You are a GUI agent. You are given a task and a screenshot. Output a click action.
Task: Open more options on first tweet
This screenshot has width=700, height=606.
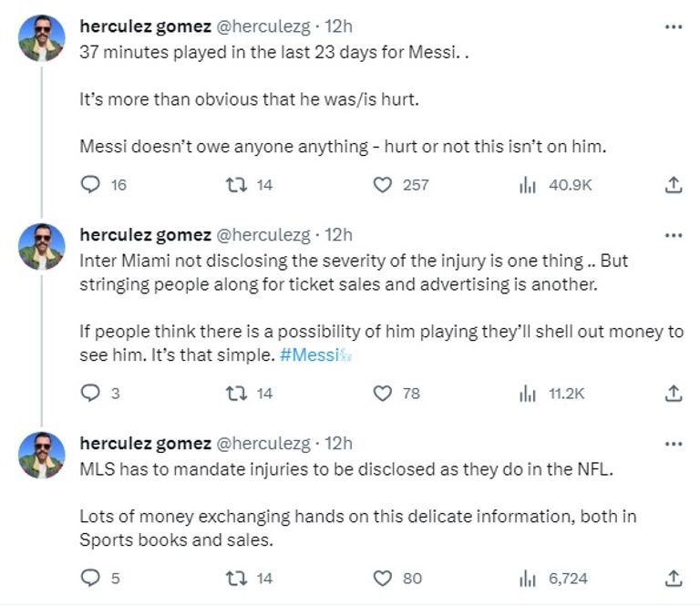[x=673, y=26]
